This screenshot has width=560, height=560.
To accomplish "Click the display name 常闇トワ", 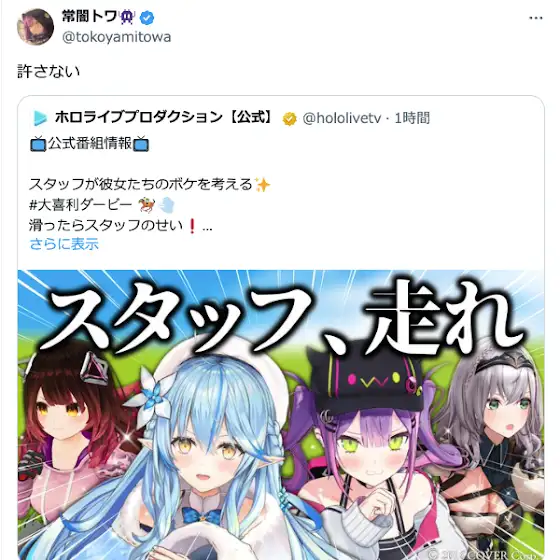I will pyautogui.click(x=89, y=16).
